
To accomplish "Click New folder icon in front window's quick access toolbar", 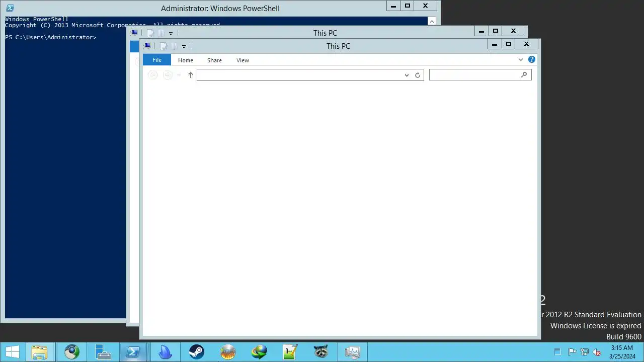I will 174,46.
